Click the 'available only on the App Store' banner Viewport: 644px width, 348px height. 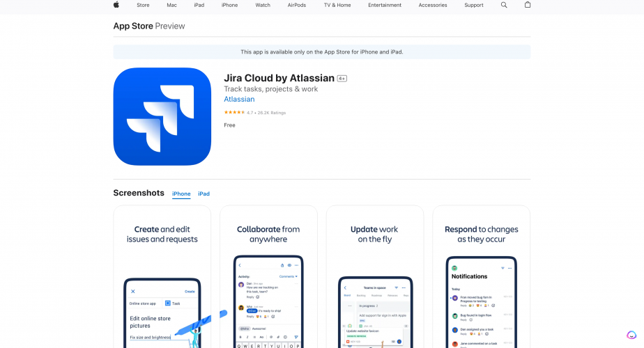coord(322,52)
